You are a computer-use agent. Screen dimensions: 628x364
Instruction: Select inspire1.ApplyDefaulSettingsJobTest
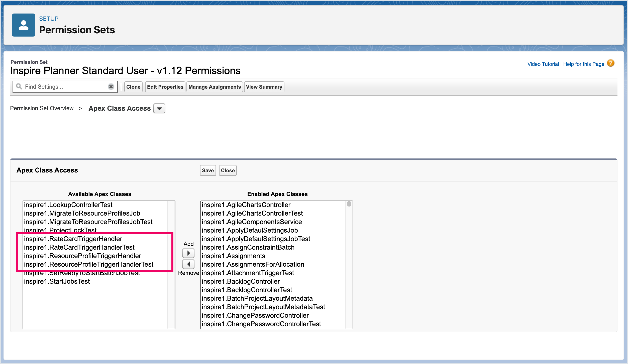(273, 239)
